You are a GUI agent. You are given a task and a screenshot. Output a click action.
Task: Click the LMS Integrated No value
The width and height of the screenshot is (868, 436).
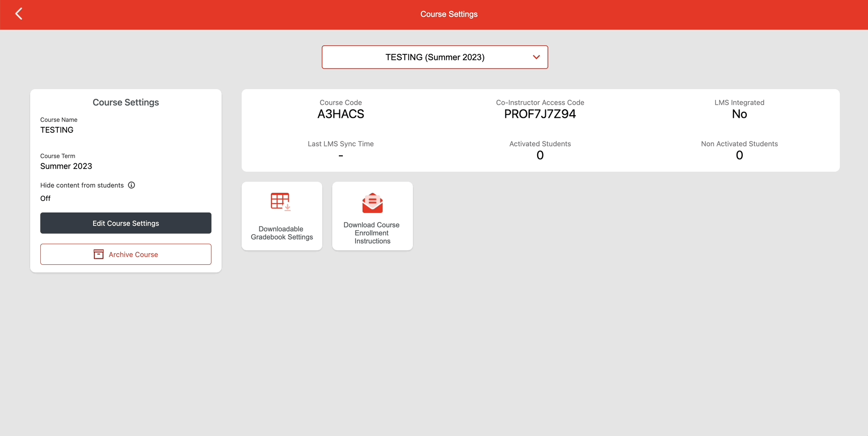(x=739, y=114)
